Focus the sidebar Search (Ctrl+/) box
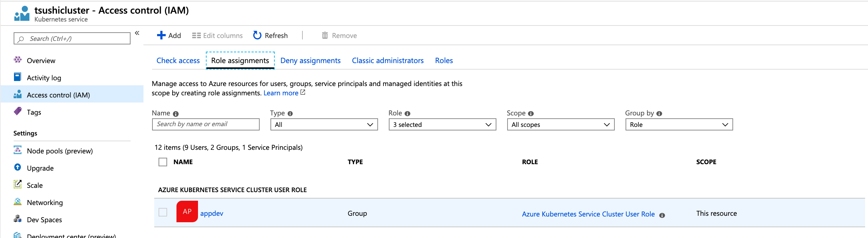Screen dimensions: 868x238 tap(72, 38)
